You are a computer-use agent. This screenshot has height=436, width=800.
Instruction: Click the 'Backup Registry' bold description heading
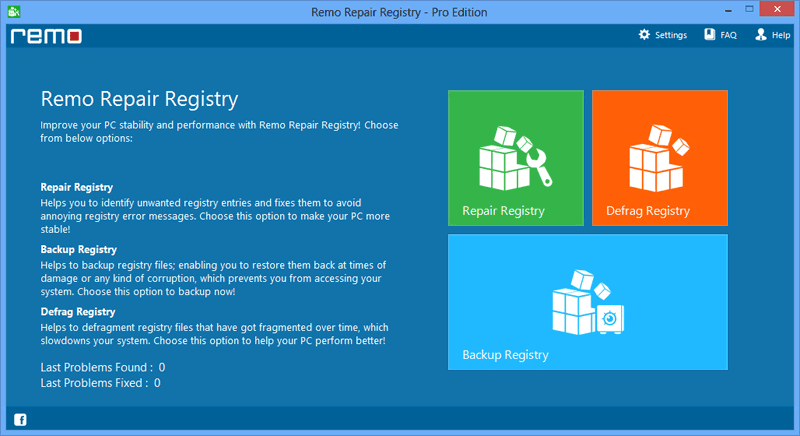click(79, 249)
